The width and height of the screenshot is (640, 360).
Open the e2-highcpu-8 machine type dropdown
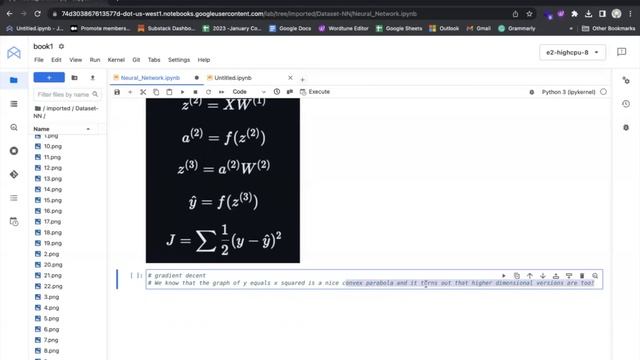[572, 52]
